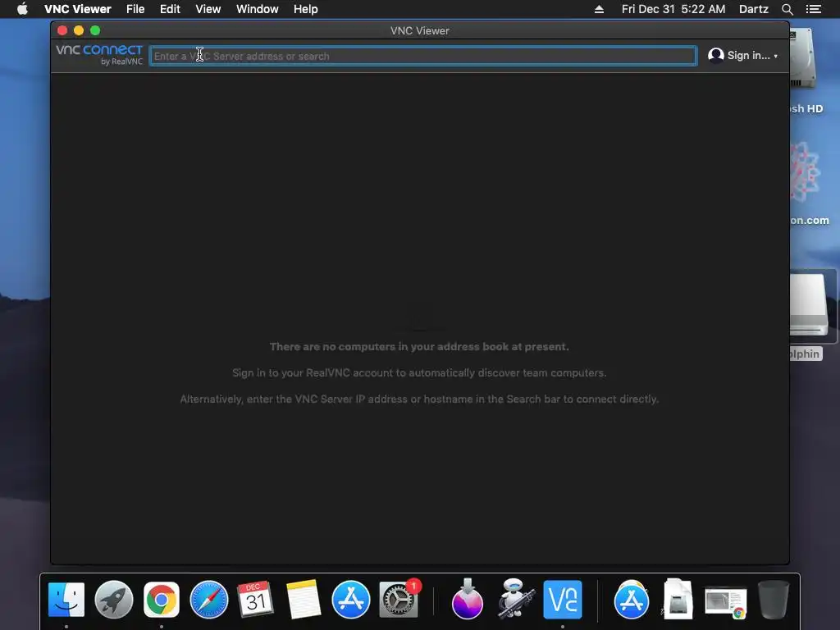Open the Sign in dropdown
840x630 pixels.
(752, 56)
